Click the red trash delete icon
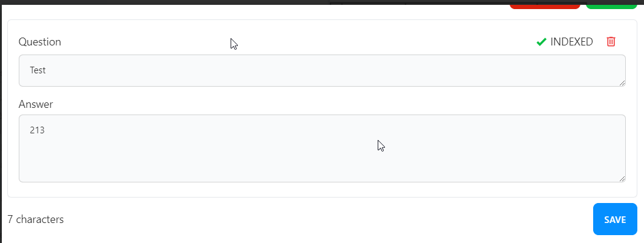The image size is (644, 243). coord(611,42)
